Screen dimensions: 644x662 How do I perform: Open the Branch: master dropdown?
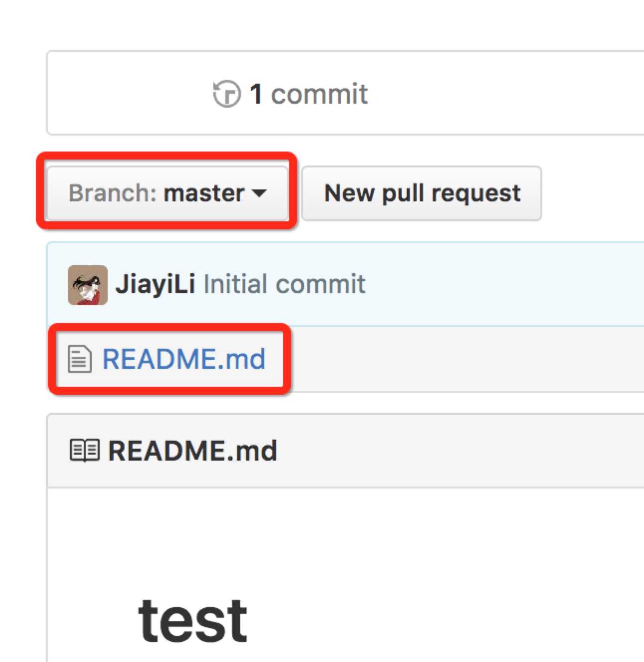(167, 193)
